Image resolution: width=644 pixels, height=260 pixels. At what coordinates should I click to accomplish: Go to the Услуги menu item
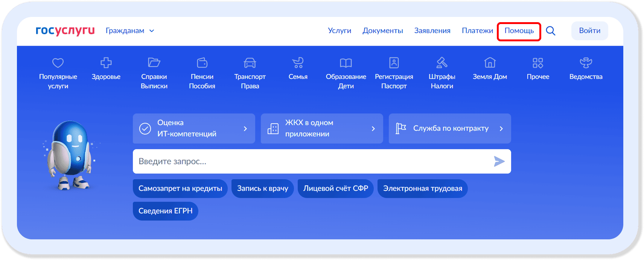point(340,31)
